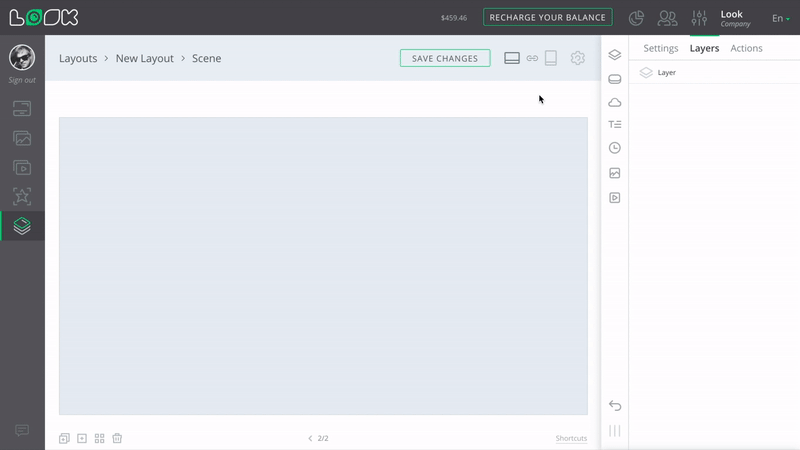This screenshot has width=800, height=450.
Task: Add a clock widget from toolbar
Action: pos(615,148)
